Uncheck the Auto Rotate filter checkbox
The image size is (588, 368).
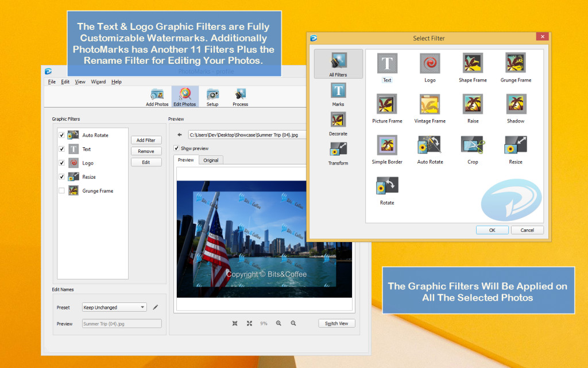(x=61, y=135)
